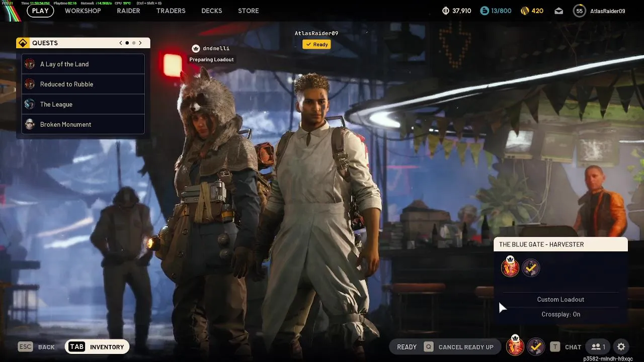This screenshot has width=644, height=362.
Task: Click the T key icon
Action: click(x=555, y=347)
